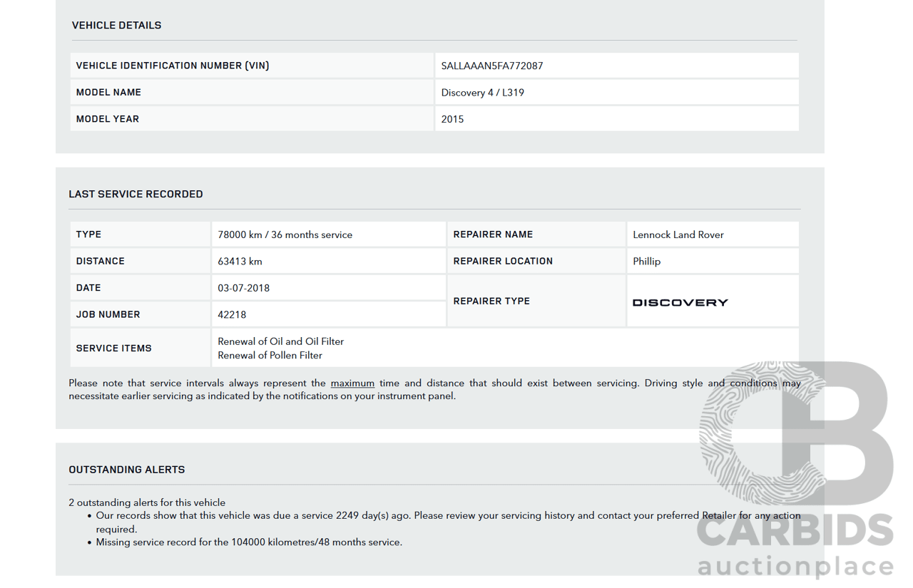Click the 'Last Service Recorded' heading
Viewport: 913px width, 588px height.
click(136, 194)
